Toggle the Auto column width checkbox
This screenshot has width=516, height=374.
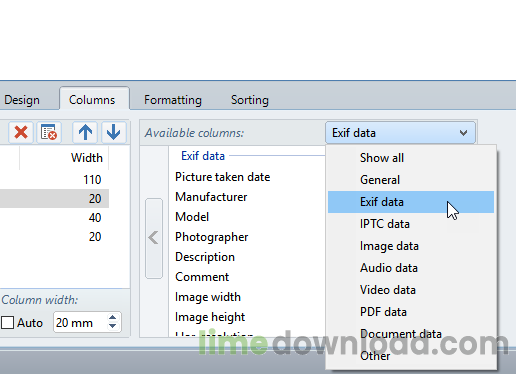click(7, 323)
